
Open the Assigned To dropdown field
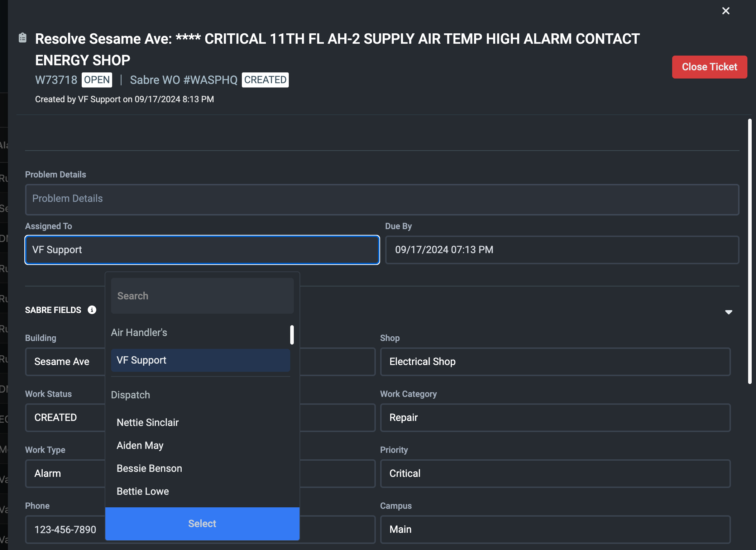pyautogui.click(x=202, y=250)
